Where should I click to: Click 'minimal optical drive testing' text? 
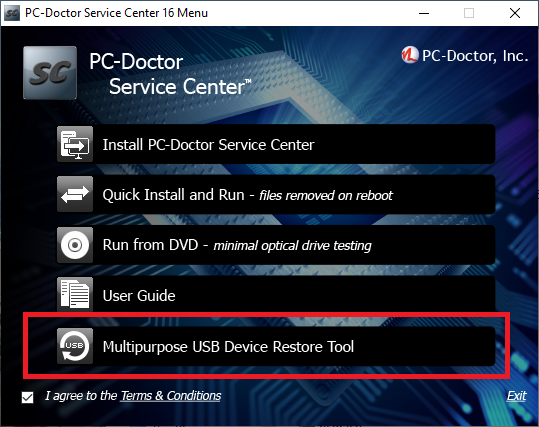pos(292,246)
